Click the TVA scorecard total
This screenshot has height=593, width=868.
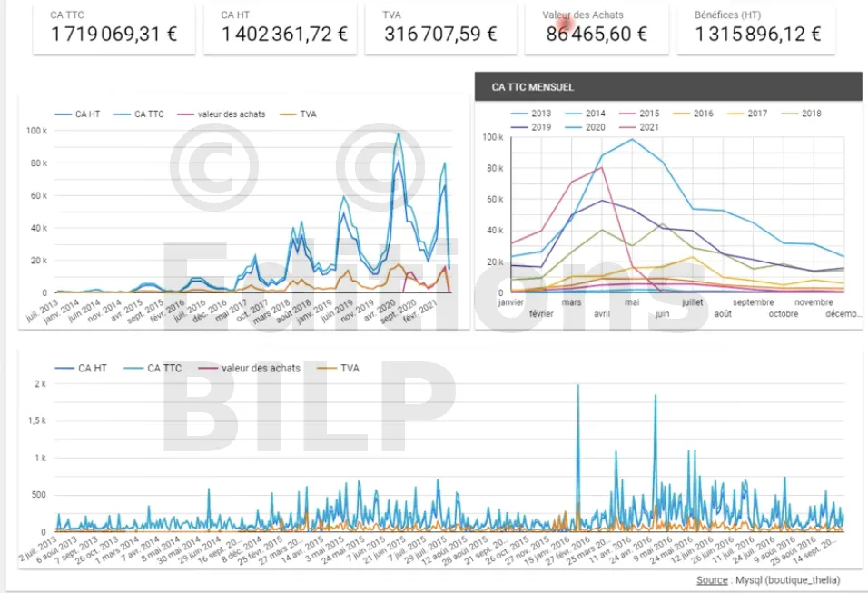440,35
